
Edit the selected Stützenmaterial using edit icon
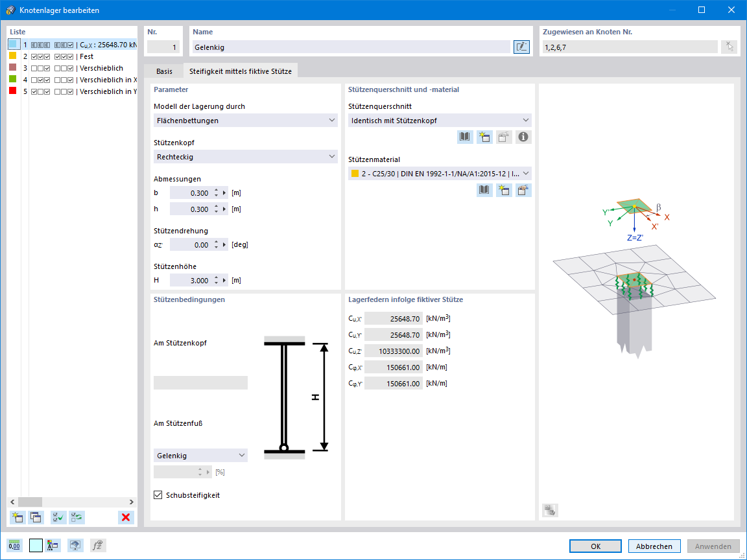coord(523,189)
